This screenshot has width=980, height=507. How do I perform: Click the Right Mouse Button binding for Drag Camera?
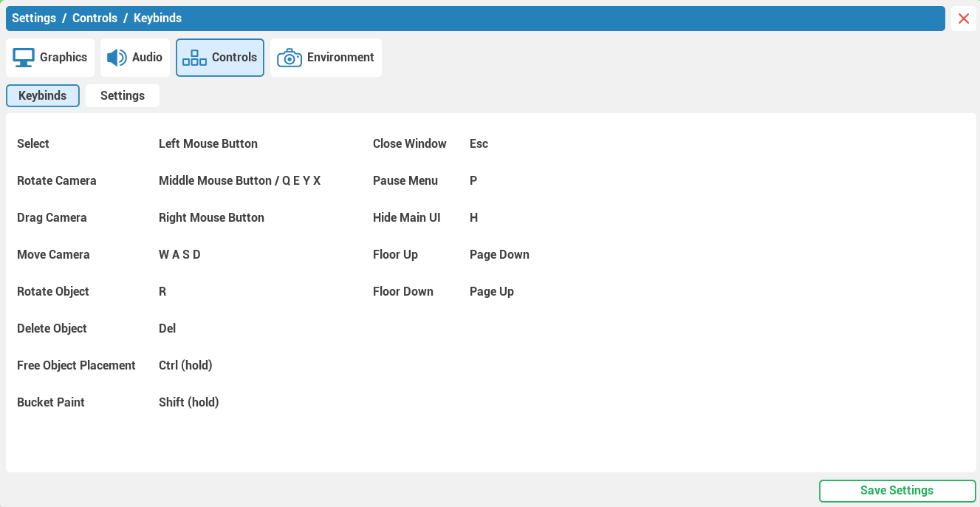[x=211, y=217]
